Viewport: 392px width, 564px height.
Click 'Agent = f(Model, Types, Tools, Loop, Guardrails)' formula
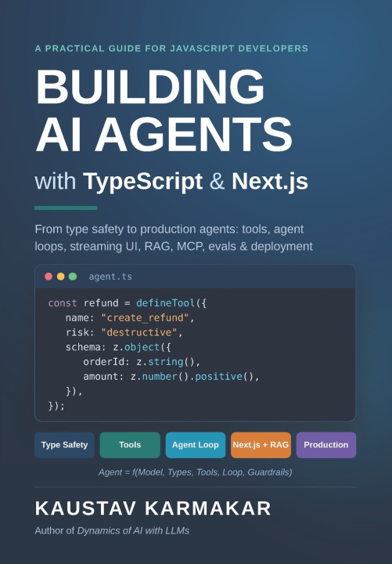[x=196, y=472]
